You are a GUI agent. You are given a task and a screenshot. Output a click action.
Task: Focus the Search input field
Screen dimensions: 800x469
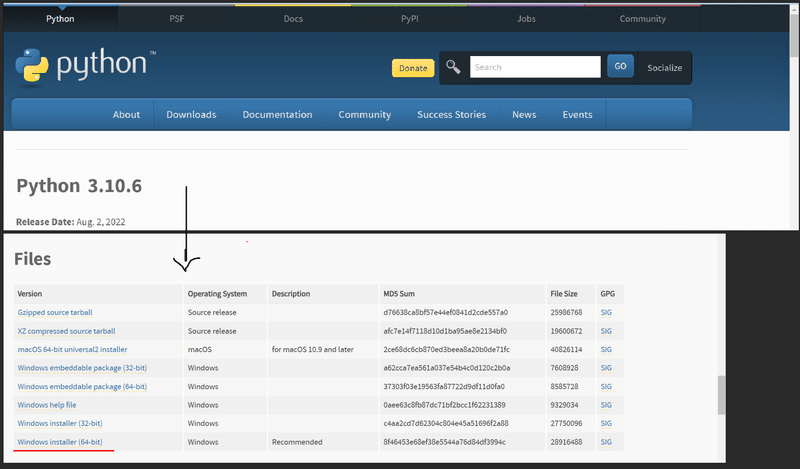click(x=535, y=67)
